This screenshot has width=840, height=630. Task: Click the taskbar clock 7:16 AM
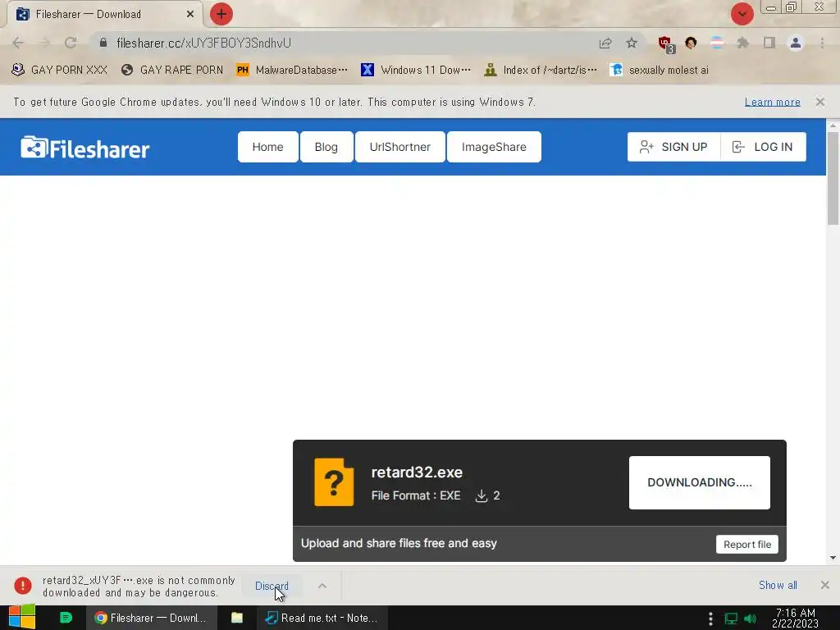(x=795, y=618)
